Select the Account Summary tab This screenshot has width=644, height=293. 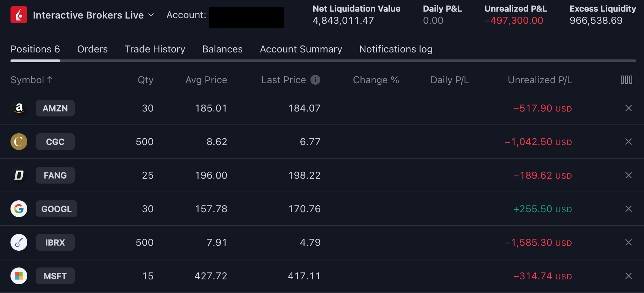(301, 49)
